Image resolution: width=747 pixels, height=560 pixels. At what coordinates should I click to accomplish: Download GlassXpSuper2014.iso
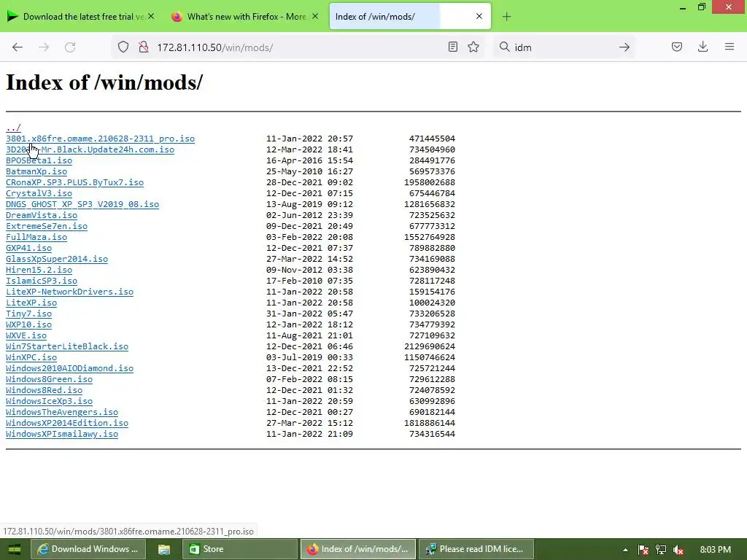coord(57,259)
